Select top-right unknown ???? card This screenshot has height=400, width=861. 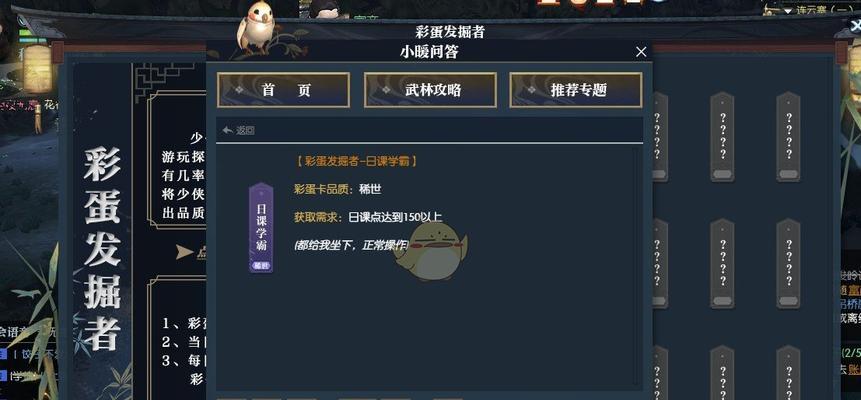click(x=789, y=137)
